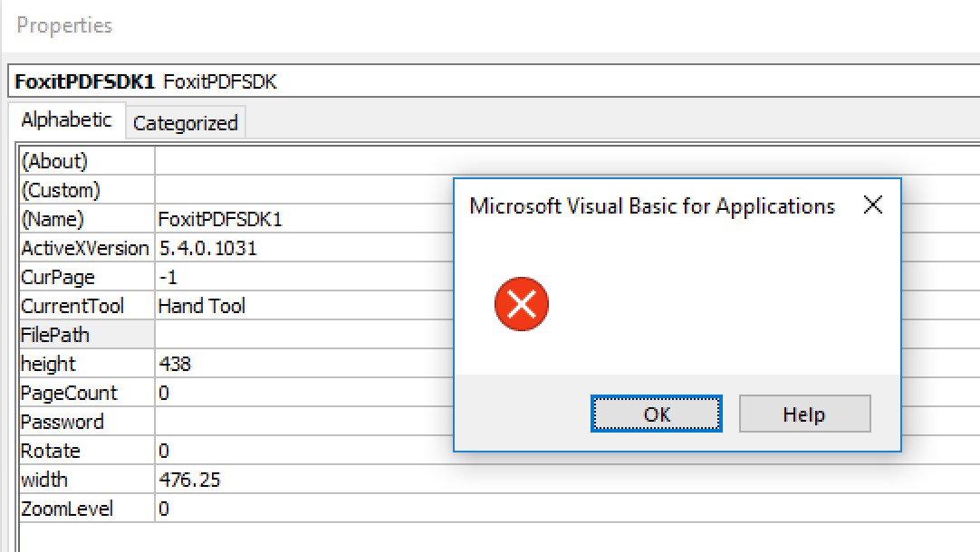Close the Microsoft Visual Basic dialog
The width and height of the screenshot is (980, 552).
873,205
